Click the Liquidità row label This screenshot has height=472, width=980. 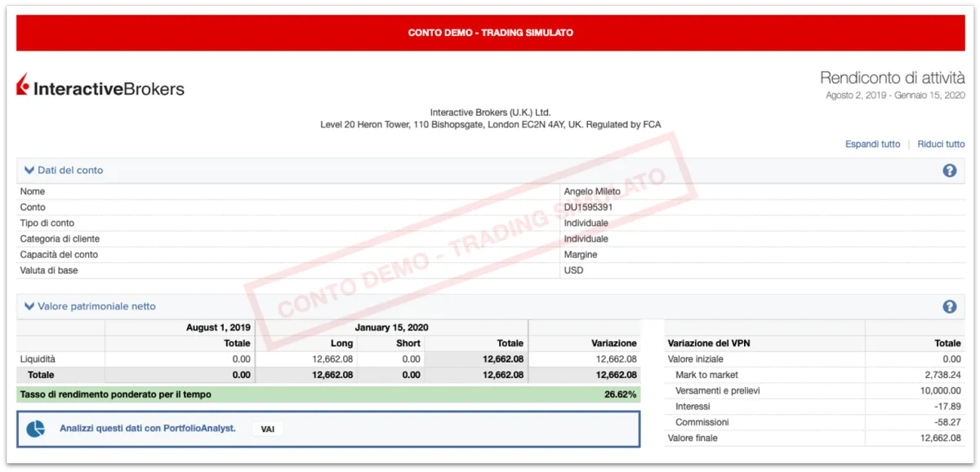point(38,358)
